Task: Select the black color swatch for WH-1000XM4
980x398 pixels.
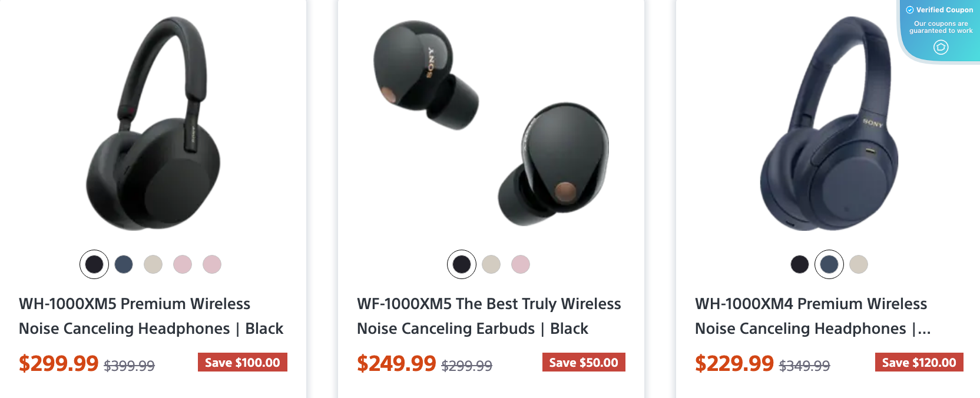Action: click(x=799, y=264)
